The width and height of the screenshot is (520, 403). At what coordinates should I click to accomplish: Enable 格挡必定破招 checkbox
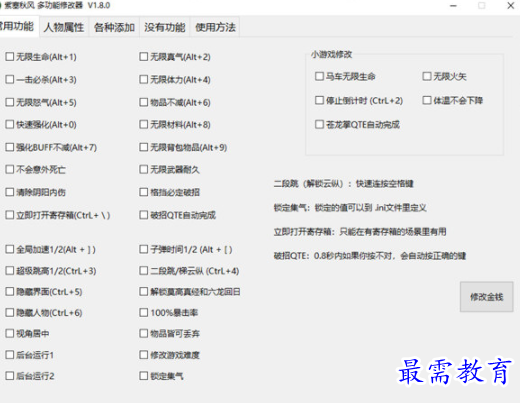[x=144, y=192]
